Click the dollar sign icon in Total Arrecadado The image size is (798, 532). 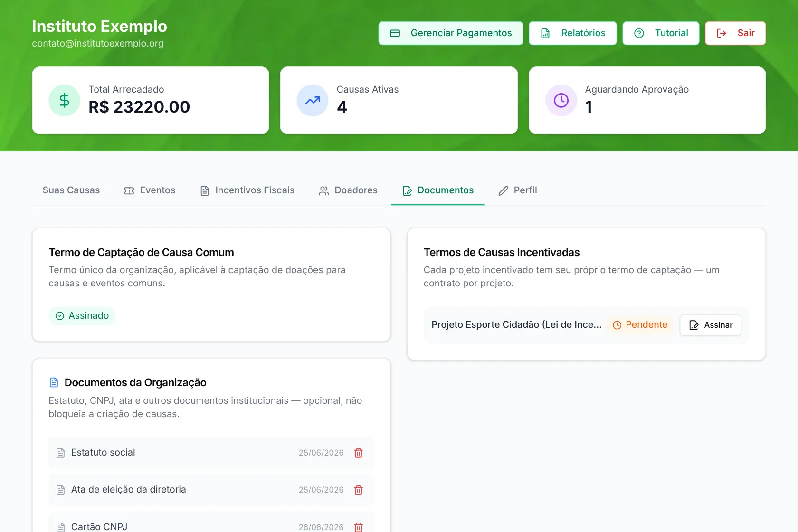tap(64, 100)
